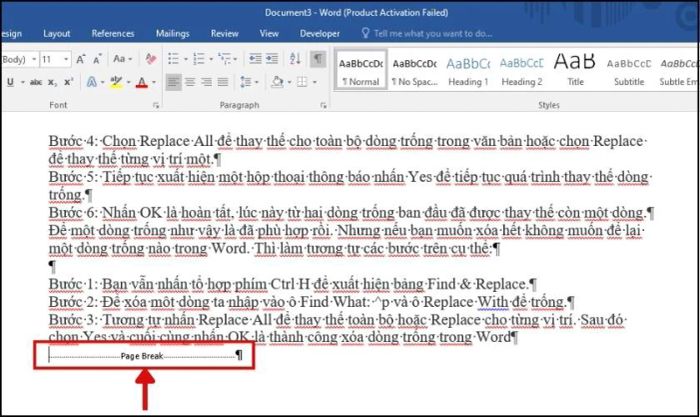Click the text 'Bước 5:'
The height and width of the screenshot is (417, 700).
pos(73,177)
